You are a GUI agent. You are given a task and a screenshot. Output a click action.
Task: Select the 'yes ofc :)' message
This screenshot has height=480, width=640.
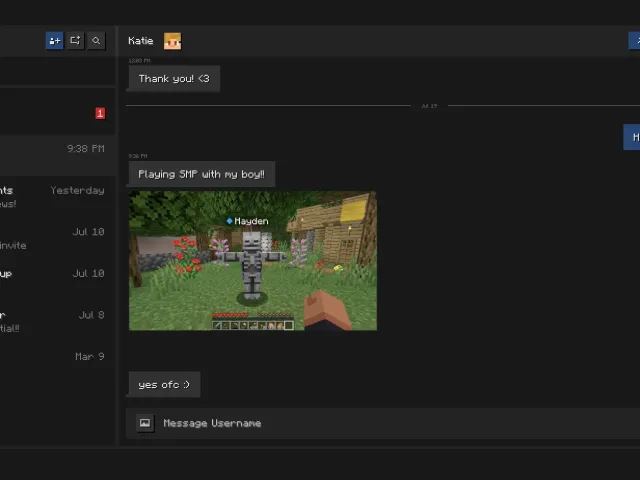(164, 384)
